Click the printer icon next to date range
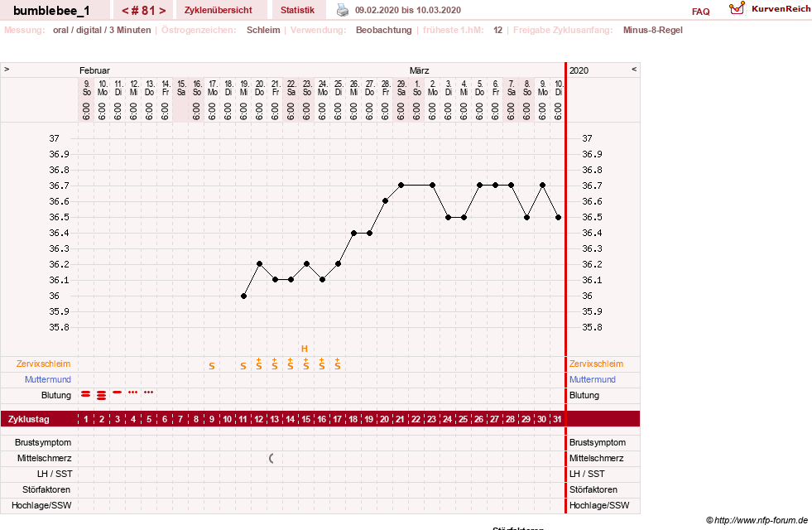 point(343,10)
